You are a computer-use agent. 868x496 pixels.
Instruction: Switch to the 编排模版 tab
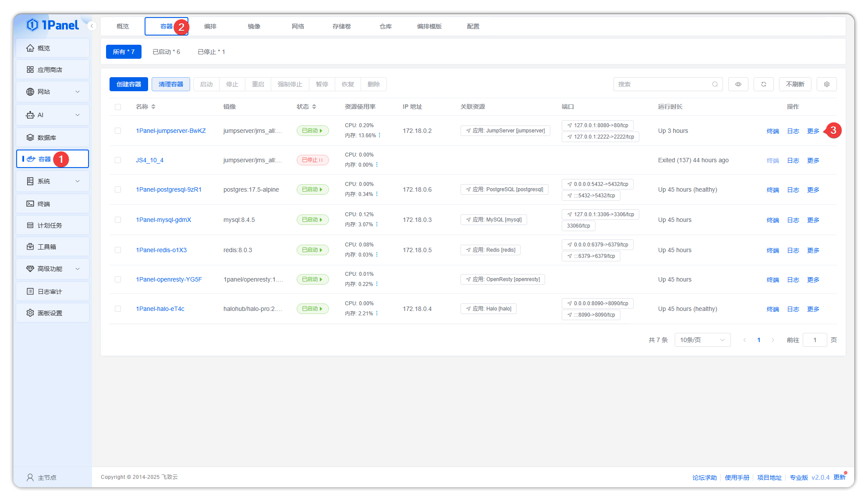(429, 26)
